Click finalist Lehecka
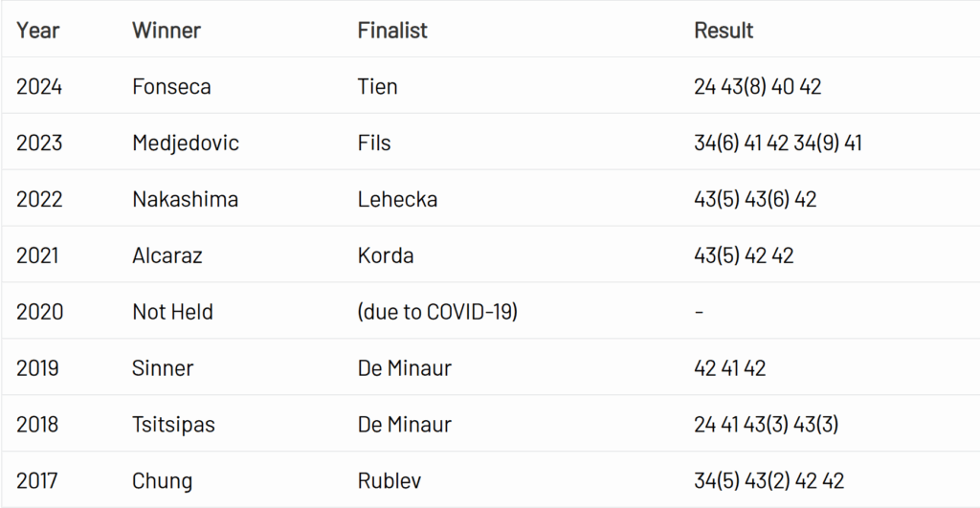This screenshot has height=508, width=980. pos(397,200)
